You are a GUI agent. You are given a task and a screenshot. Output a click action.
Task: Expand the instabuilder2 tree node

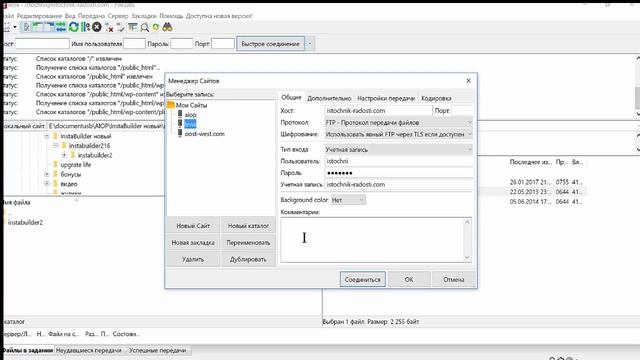pos(64,155)
